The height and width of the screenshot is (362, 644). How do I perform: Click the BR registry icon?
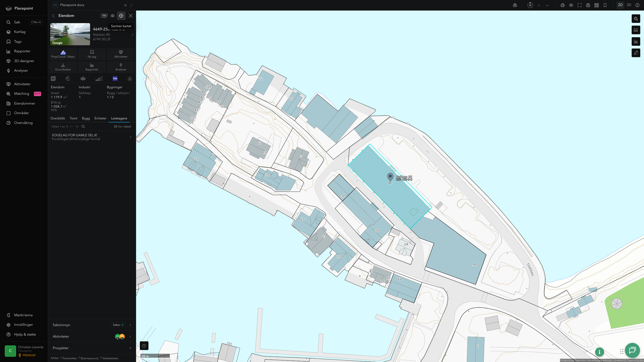(x=53, y=79)
